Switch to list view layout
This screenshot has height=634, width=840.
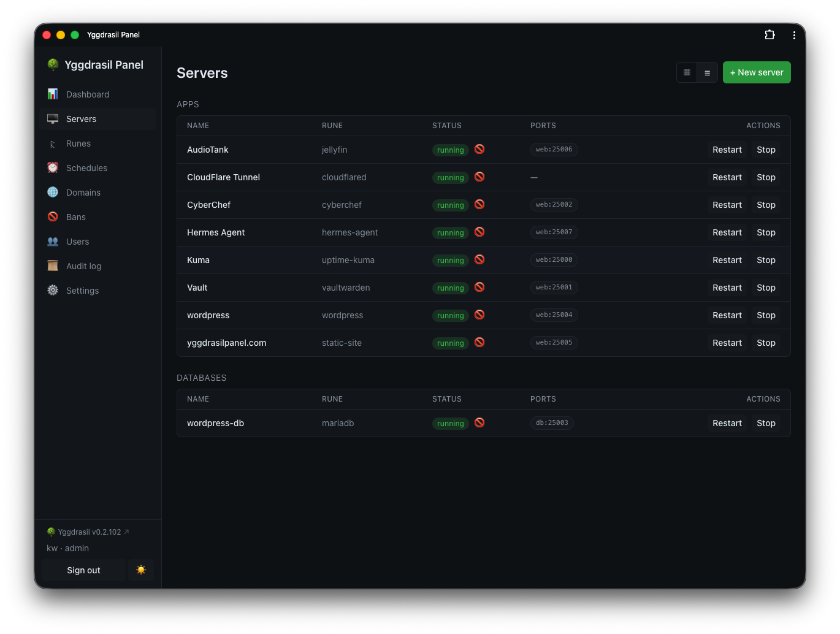[x=707, y=72]
